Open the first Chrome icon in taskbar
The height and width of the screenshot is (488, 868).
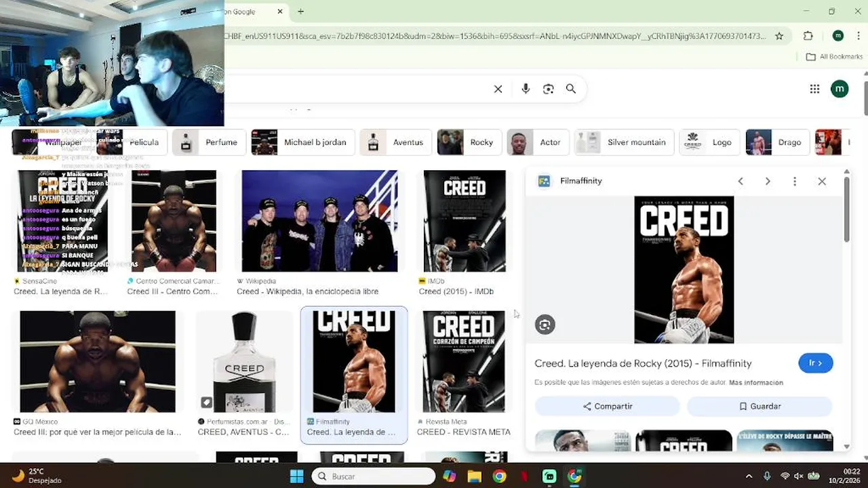coord(499,476)
